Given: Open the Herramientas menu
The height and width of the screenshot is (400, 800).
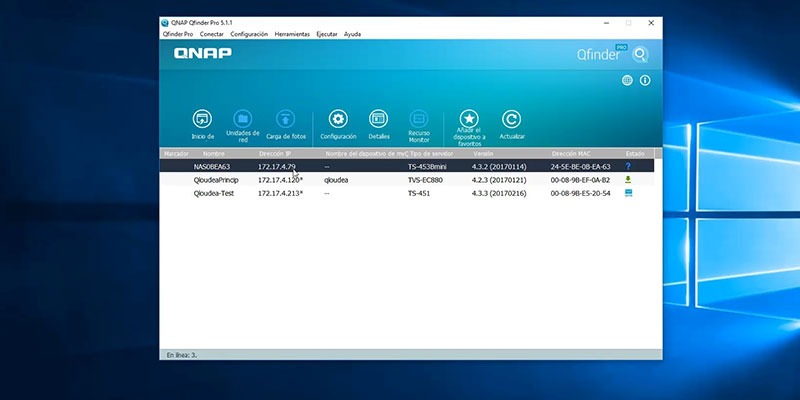Looking at the screenshot, I should click(292, 34).
